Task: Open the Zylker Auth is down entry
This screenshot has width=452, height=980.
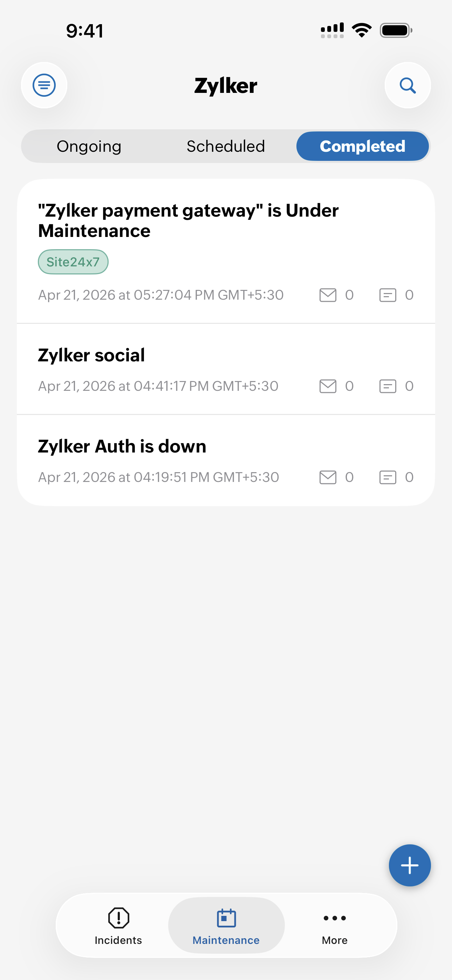Action: point(122,446)
